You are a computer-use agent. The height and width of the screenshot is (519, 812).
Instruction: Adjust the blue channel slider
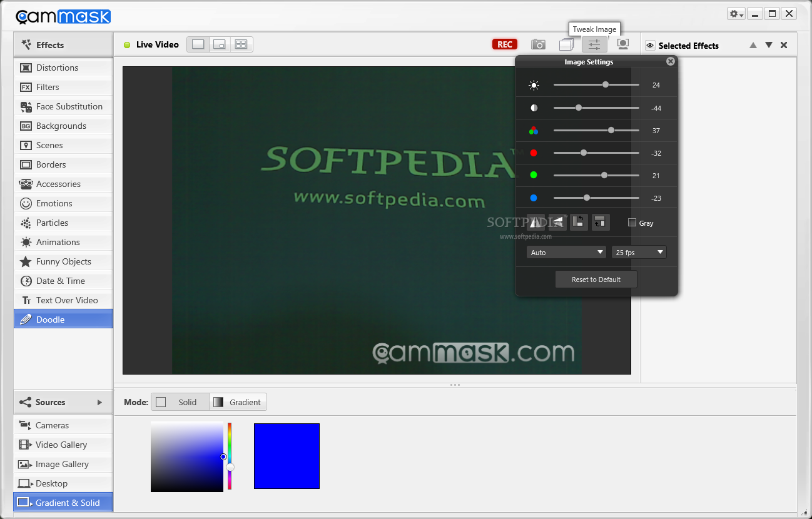[x=596, y=198]
